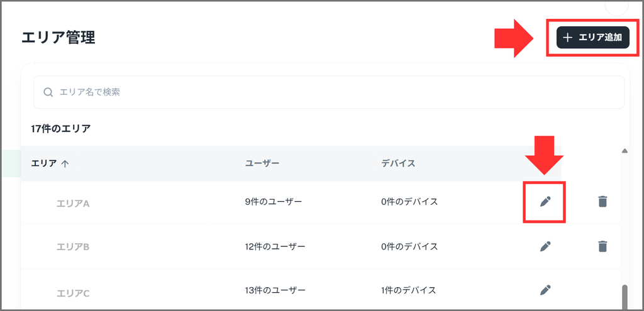Screen dimensions: 644x311
Task: Open the エリアB entry
Action: (x=73, y=247)
